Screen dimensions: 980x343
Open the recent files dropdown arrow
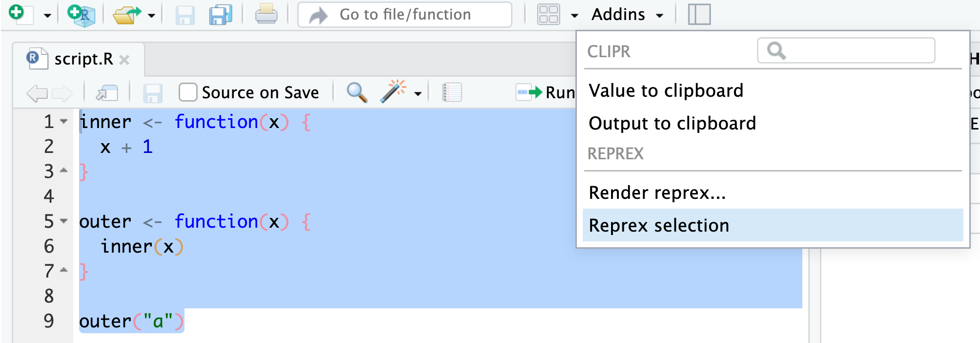pyautogui.click(x=151, y=16)
